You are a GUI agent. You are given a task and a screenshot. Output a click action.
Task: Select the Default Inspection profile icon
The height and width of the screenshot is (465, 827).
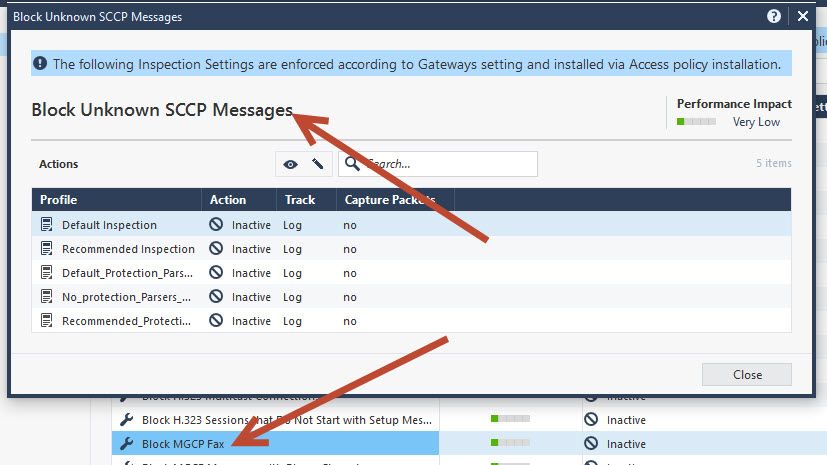[46, 225]
